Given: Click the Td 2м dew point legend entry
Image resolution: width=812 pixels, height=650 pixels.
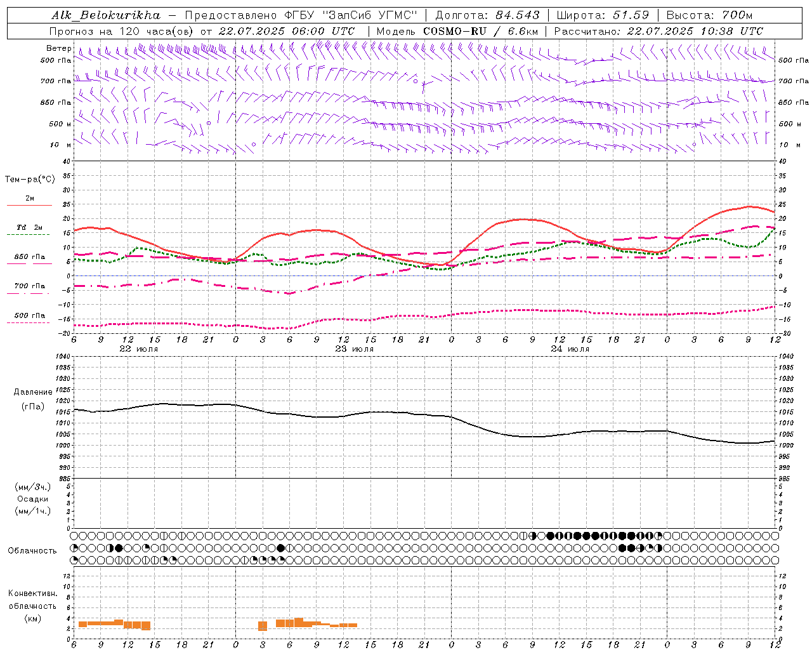Looking at the screenshot, I should [x=30, y=227].
